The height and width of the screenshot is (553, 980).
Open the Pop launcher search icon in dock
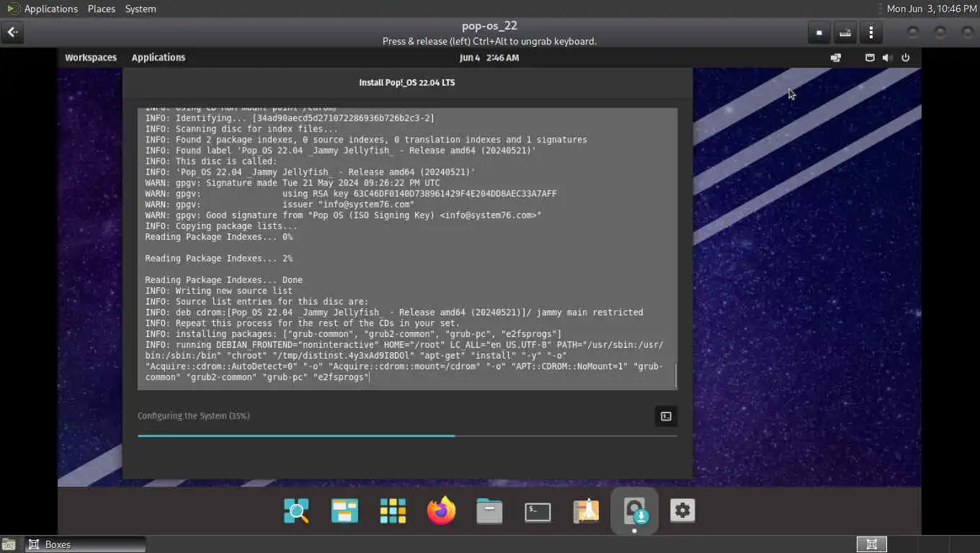[x=296, y=511]
